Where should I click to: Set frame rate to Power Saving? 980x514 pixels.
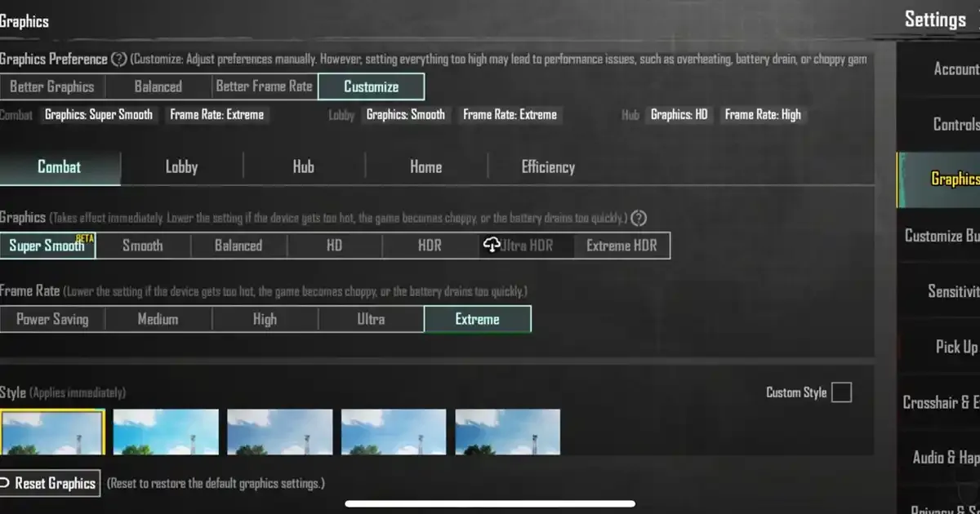click(x=52, y=319)
